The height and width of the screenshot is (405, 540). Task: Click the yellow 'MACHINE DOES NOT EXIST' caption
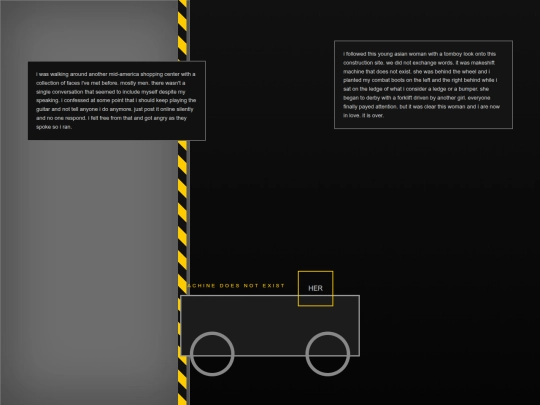(x=236, y=286)
